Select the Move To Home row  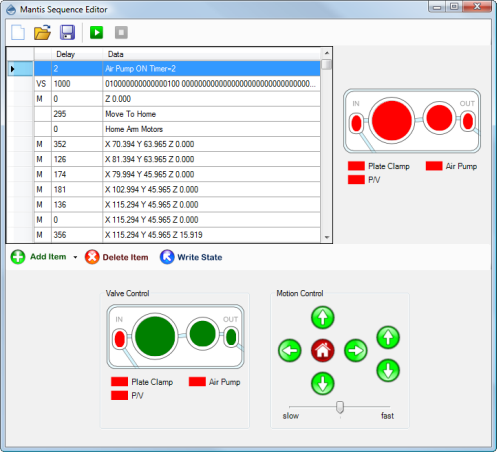[x=177, y=114]
